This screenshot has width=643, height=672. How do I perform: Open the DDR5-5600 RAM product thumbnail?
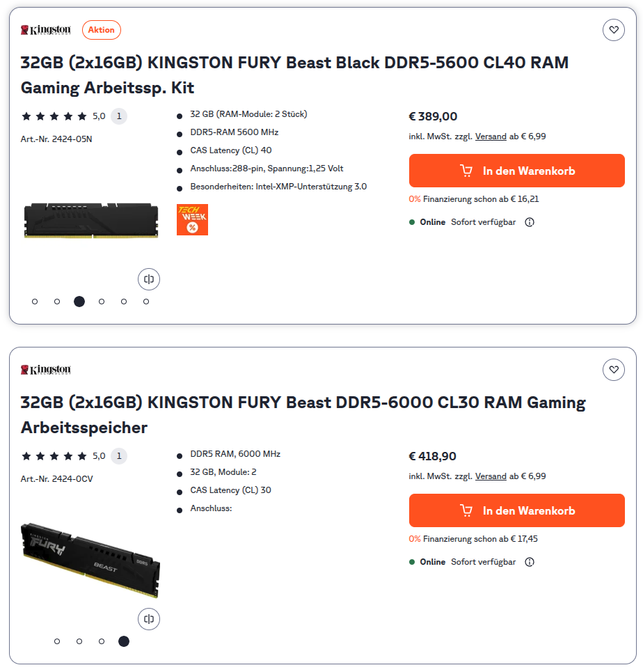pyautogui.click(x=90, y=220)
